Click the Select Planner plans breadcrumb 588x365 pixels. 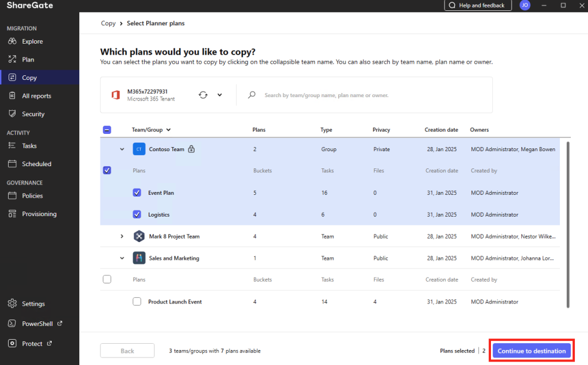pos(156,24)
